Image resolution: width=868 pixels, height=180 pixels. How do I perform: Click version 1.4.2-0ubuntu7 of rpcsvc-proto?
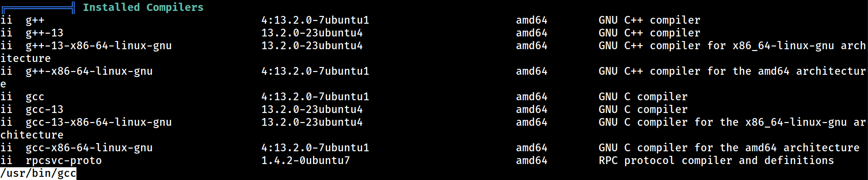click(x=306, y=161)
